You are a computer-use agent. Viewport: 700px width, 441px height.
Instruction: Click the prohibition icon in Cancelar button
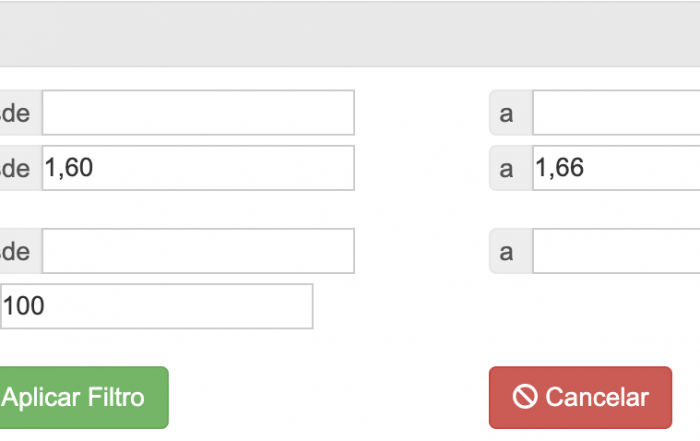click(525, 396)
